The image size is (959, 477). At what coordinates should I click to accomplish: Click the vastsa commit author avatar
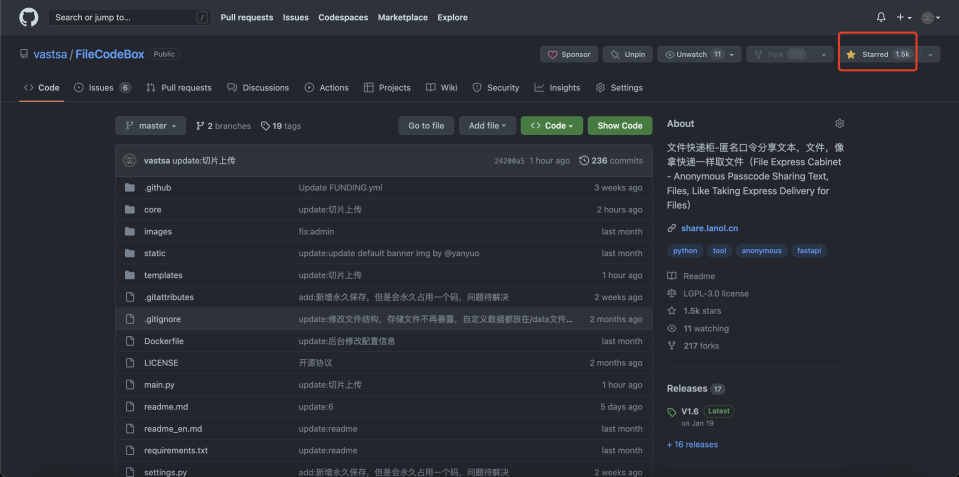[129, 161]
